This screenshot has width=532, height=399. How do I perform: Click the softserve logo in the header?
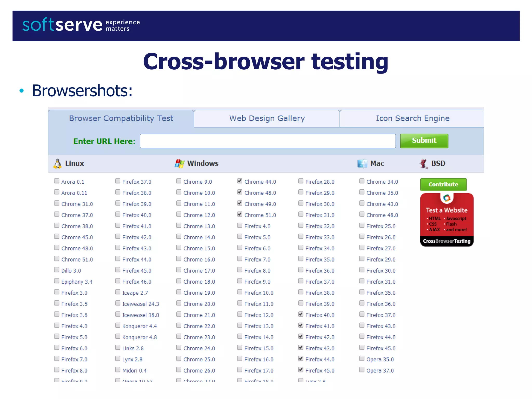(81, 25)
